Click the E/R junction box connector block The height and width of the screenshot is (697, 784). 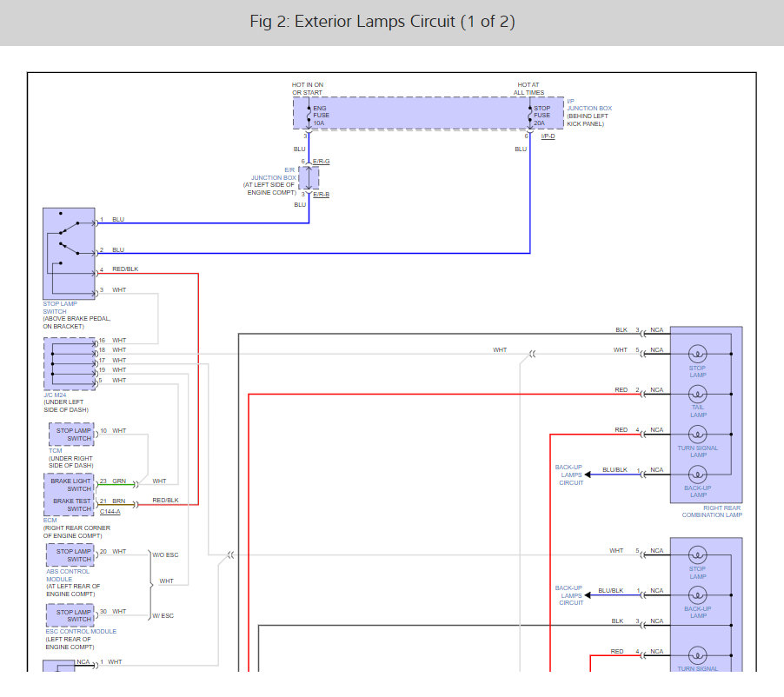(309, 178)
